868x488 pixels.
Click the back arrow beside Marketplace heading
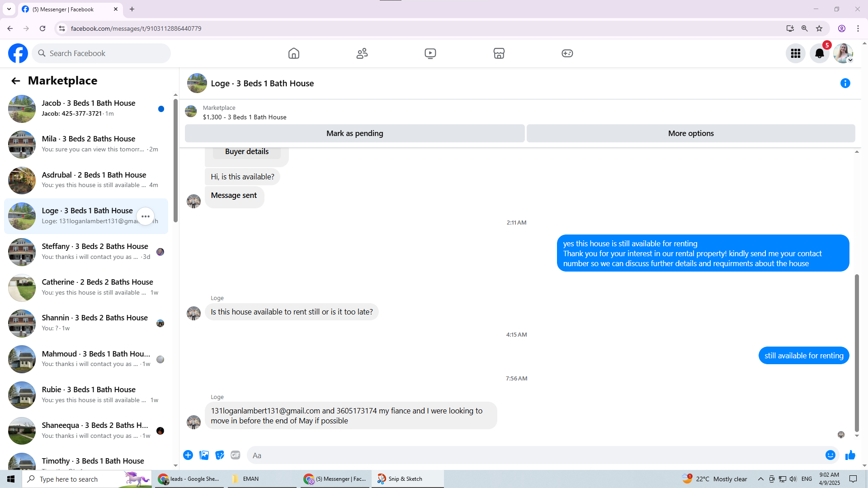click(x=16, y=81)
